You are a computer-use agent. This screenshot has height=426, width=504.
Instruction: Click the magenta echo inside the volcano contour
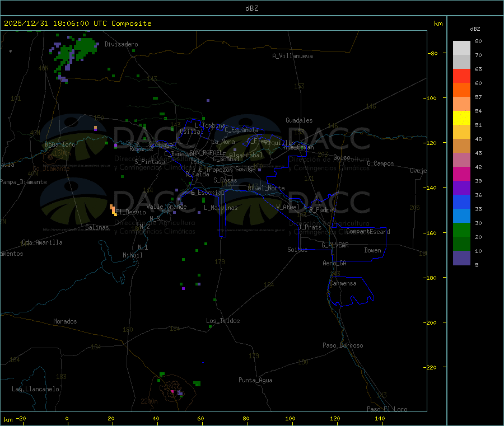pyautogui.click(x=172, y=392)
